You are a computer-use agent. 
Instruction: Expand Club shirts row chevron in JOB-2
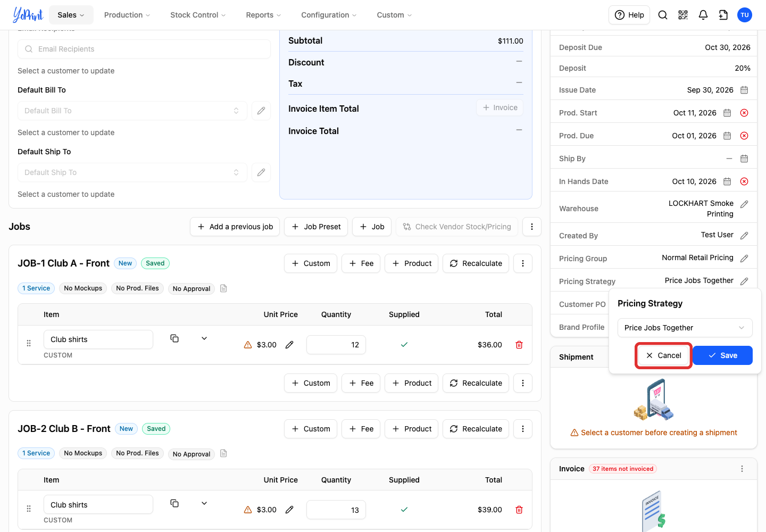point(204,503)
